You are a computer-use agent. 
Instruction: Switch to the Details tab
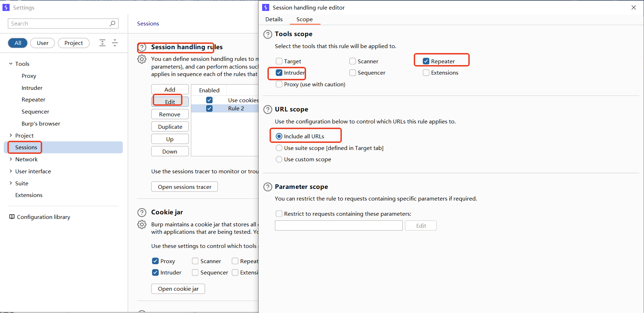pos(274,19)
